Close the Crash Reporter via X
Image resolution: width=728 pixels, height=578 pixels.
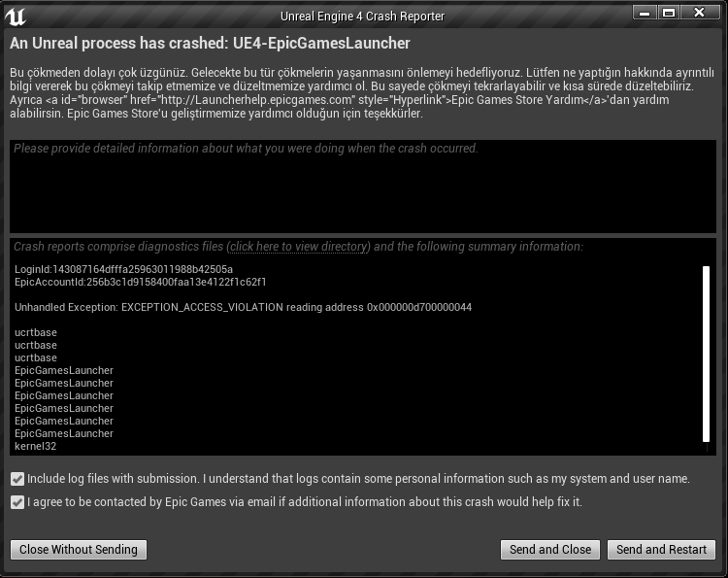click(x=700, y=13)
